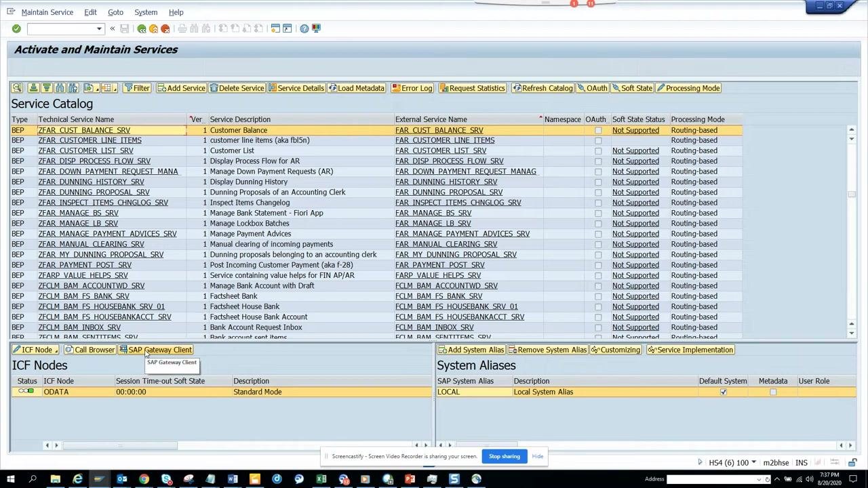Click the Sort Ascending icon
868x488 pixels.
[33, 88]
